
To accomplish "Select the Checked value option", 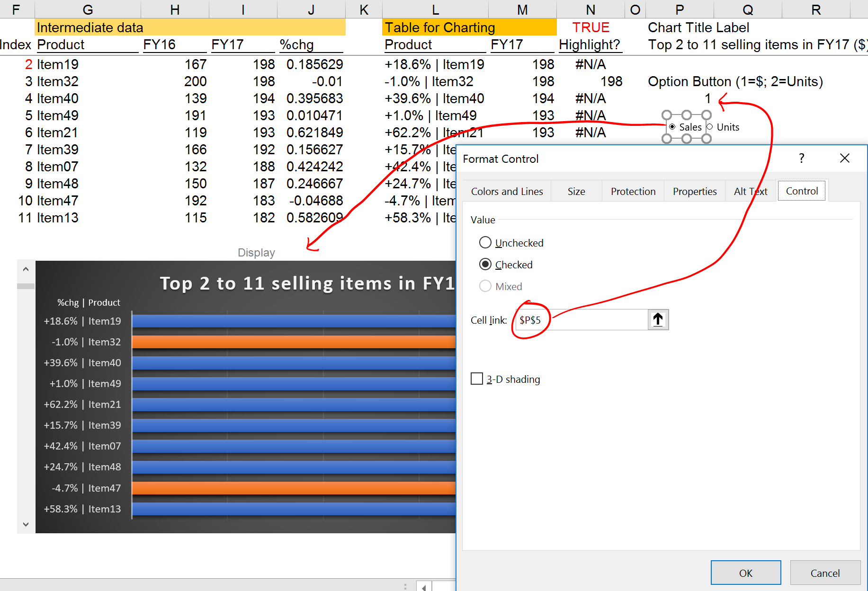I will coord(485,265).
